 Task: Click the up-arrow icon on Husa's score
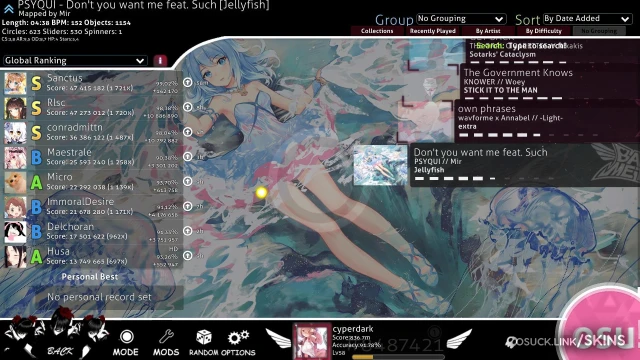(x=187, y=256)
